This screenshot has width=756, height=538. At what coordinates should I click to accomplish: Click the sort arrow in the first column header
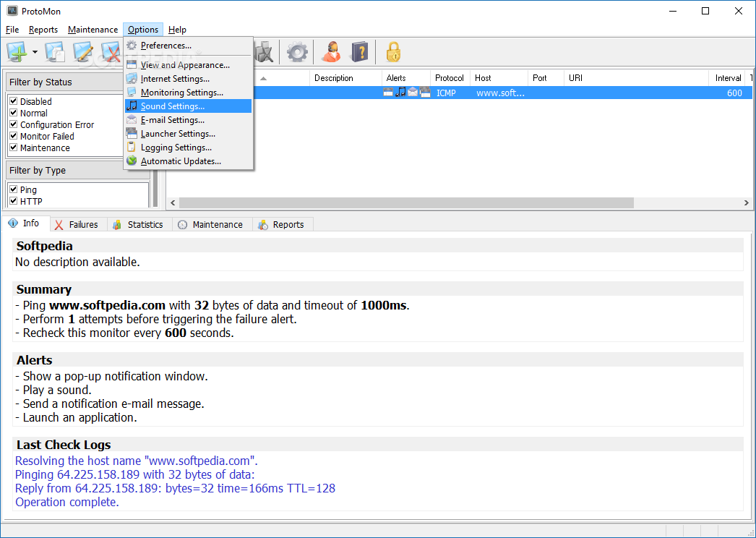(x=263, y=78)
